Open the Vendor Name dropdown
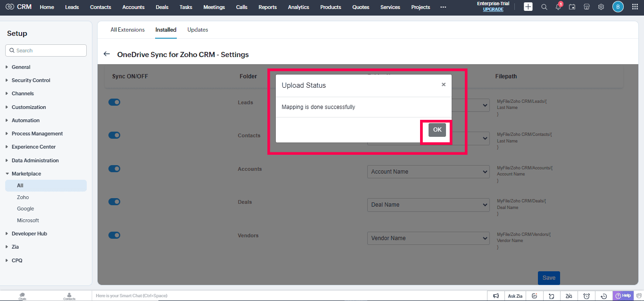Viewport: 644px width, 301px height. (x=428, y=238)
